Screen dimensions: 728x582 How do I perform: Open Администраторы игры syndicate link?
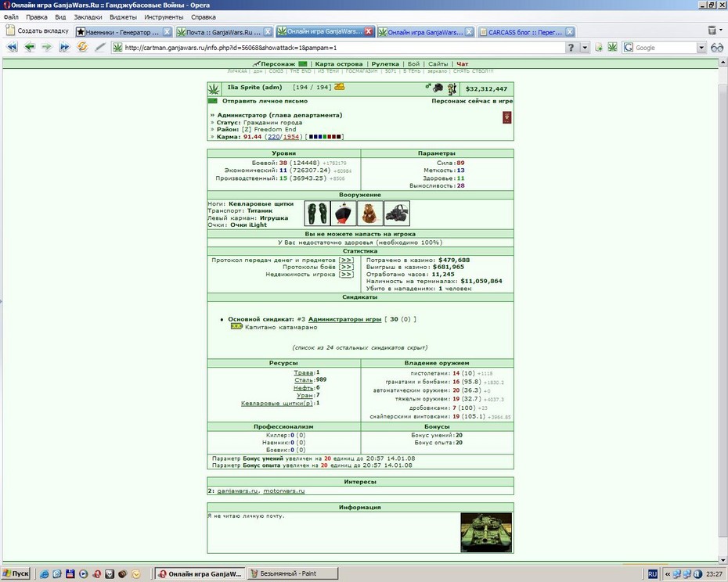tap(344, 319)
